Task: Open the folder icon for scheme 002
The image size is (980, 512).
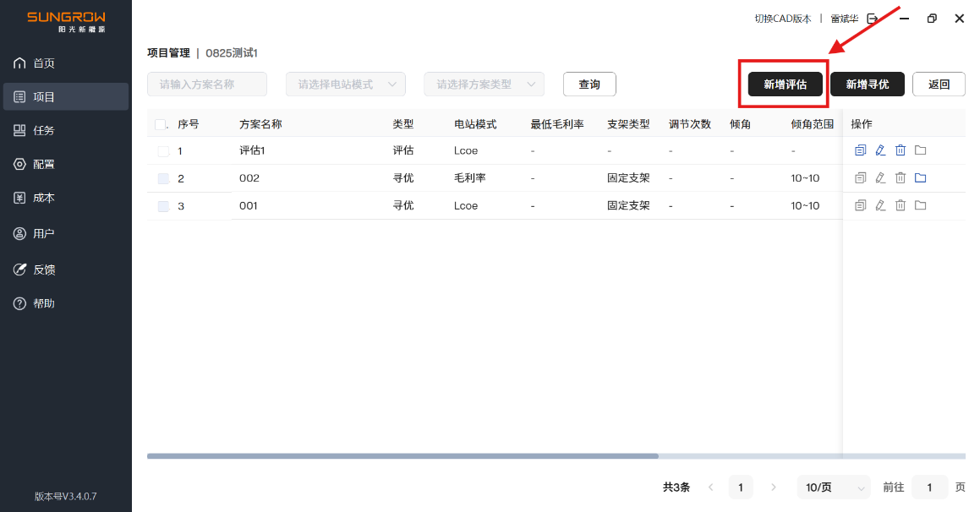Action: coord(921,178)
